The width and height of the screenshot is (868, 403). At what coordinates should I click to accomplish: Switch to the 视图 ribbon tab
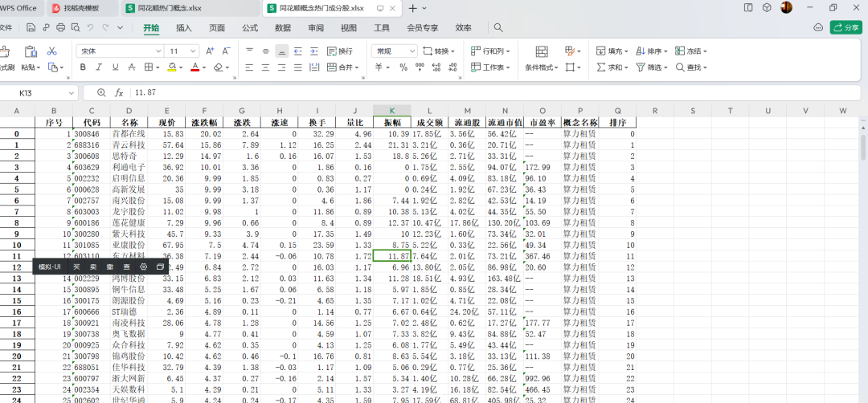349,27
